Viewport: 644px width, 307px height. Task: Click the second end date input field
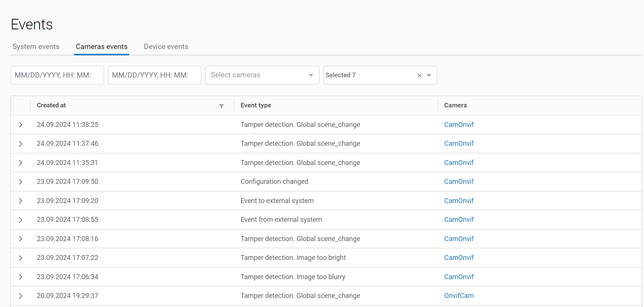coord(154,75)
